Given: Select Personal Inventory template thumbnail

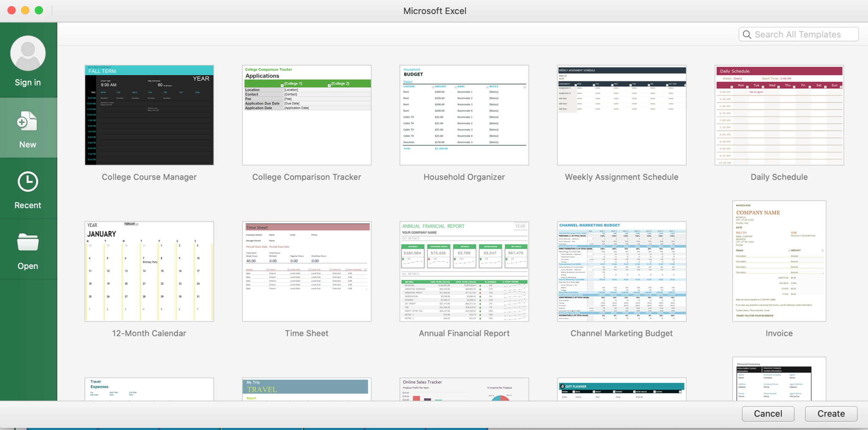Looking at the screenshot, I should pos(779,379).
